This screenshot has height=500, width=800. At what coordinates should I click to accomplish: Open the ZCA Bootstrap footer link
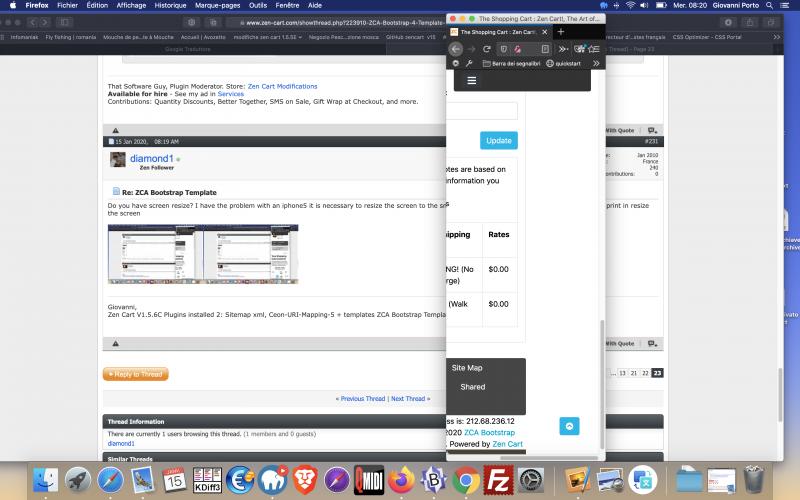pyautogui.click(x=489, y=432)
